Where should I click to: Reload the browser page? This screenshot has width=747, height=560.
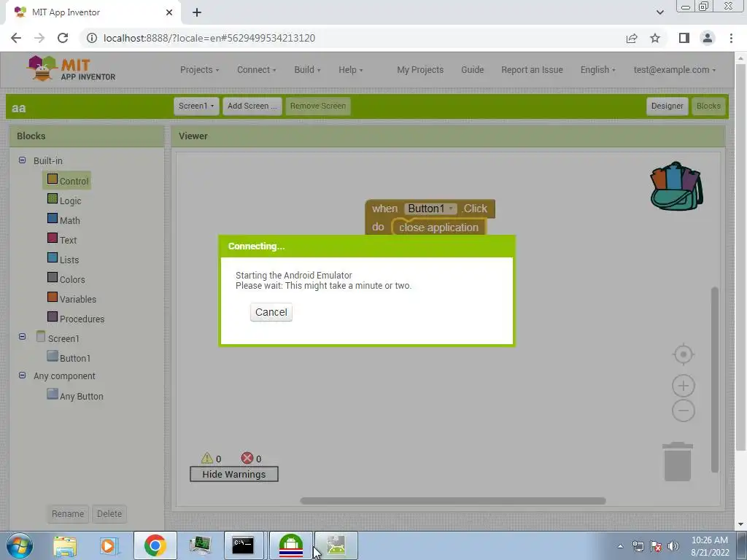(x=63, y=38)
